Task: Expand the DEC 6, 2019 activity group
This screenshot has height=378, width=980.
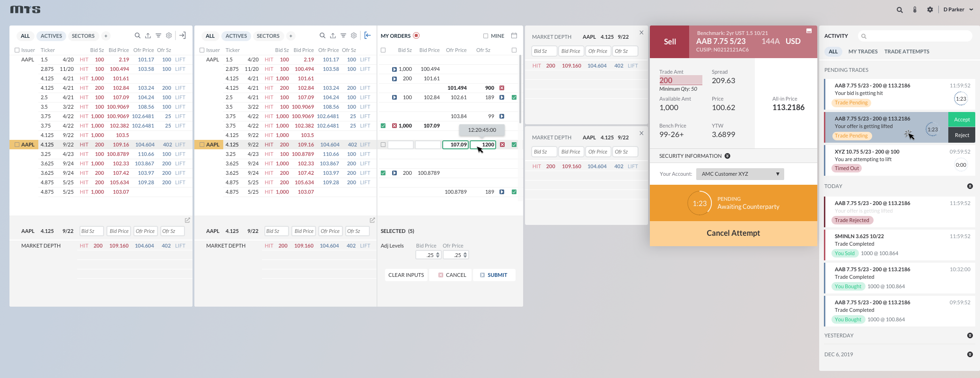Action: (x=970, y=354)
